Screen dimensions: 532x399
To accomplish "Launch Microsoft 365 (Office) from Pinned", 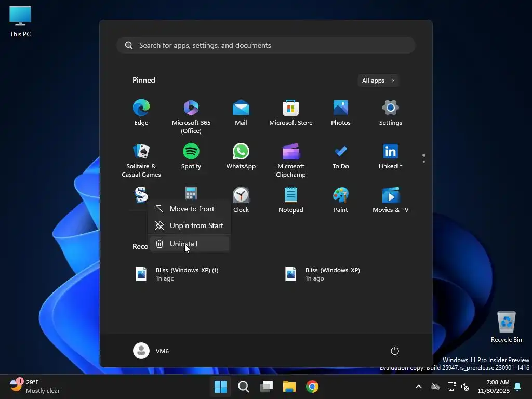I will click(x=191, y=116).
